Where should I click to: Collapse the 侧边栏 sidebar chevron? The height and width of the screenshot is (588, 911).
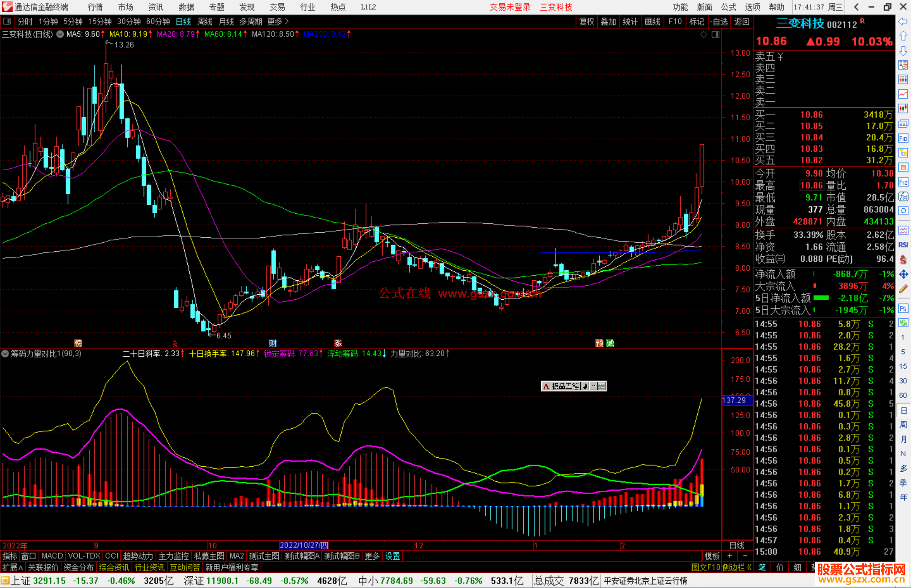pos(749,568)
